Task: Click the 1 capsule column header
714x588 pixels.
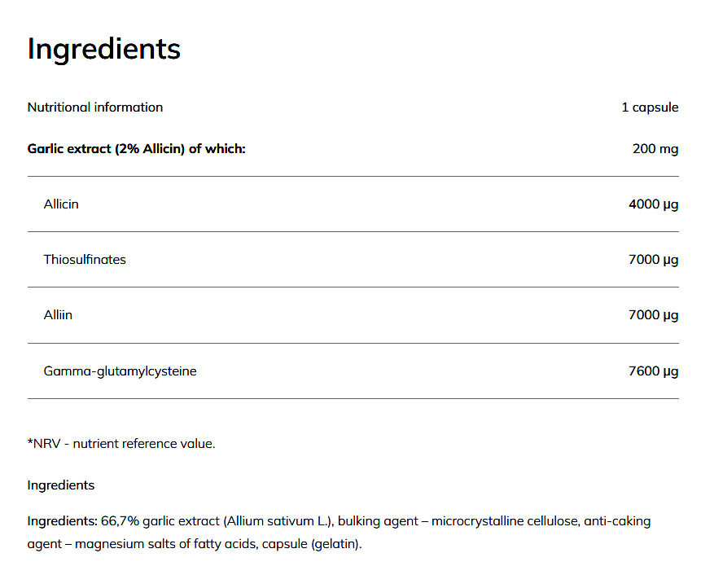Action: pyautogui.click(x=650, y=108)
